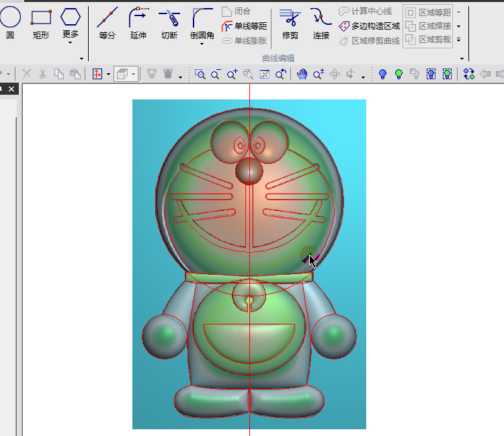Click the second gray shading icon
Image resolution: width=504 pixels, height=436 pixels.
tap(168, 74)
